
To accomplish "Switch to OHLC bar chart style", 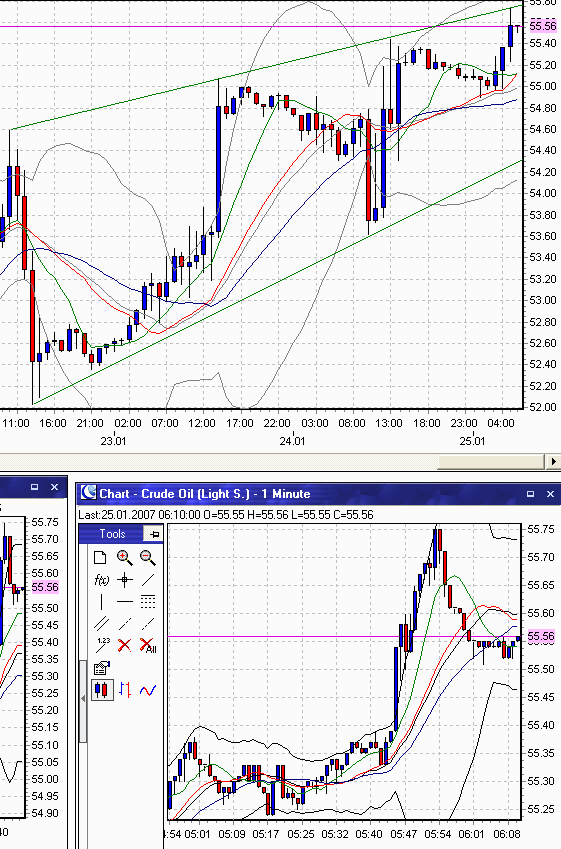I will click(x=125, y=690).
